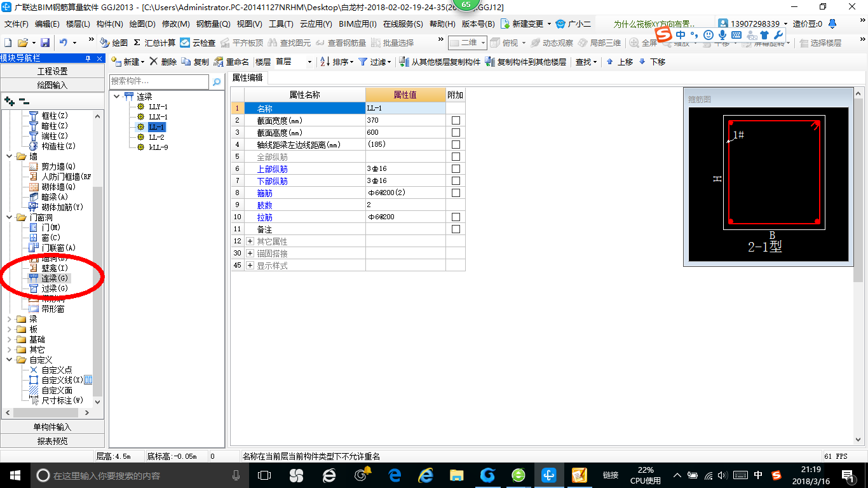Click the 新建变更 button
Screen dimensions: 868x488
pos(526,24)
